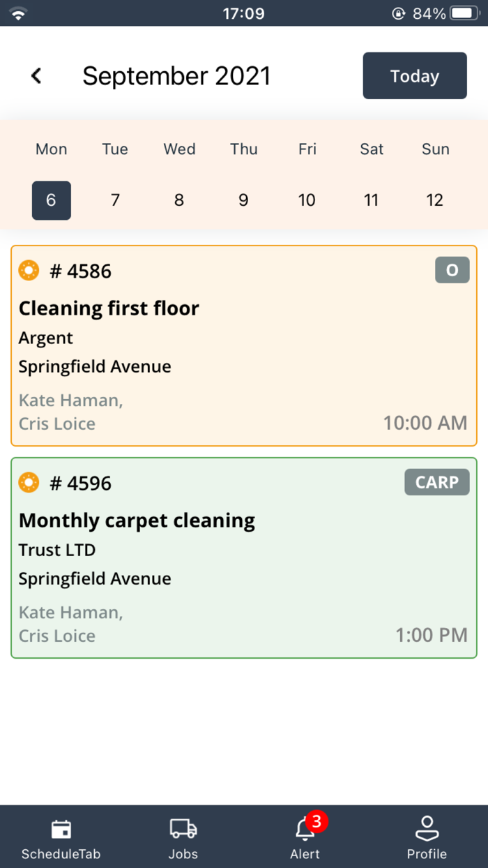Image resolution: width=488 pixels, height=868 pixels.
Task: Select Friday the 10th
Action: pyautogui.click(x=307, y=200)
